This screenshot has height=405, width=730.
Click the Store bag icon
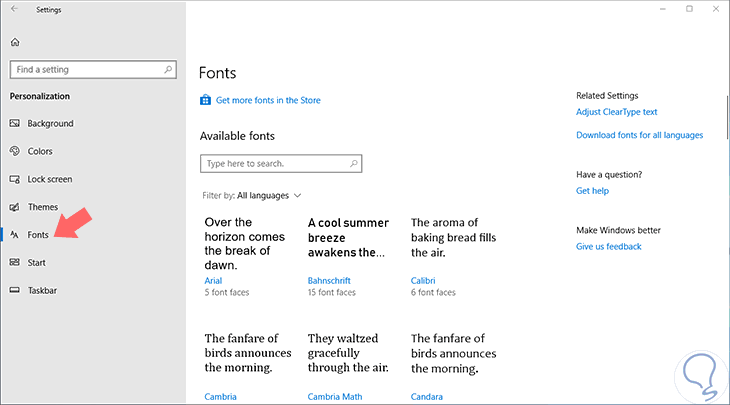(x=205, y=100)
